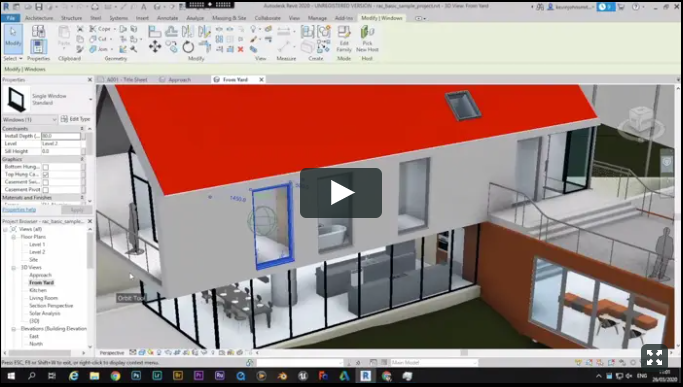The image size is (683, 387).
Task: Open the Properties help link
Action: click(19, 210)
